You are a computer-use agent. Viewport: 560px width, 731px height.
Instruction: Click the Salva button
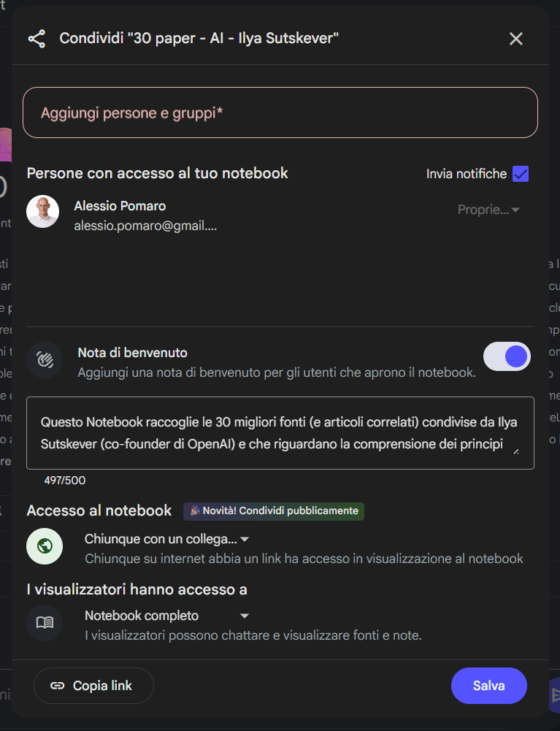tap(489, 685)
